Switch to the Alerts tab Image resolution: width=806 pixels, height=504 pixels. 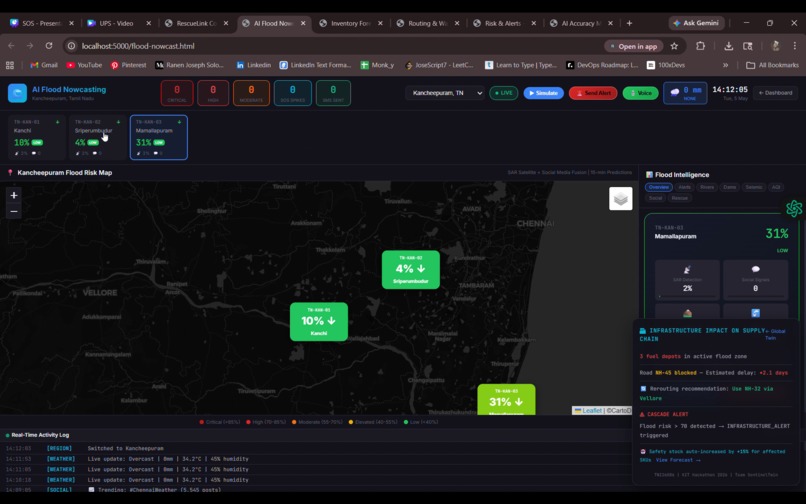(685, 187)
